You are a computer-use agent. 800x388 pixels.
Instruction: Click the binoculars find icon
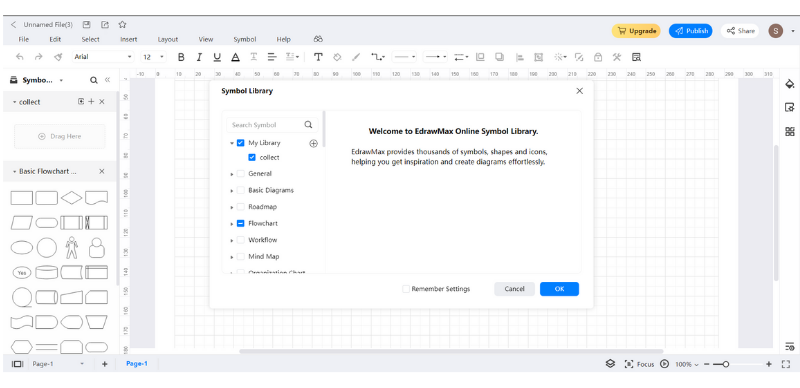(x=318, y=39)
